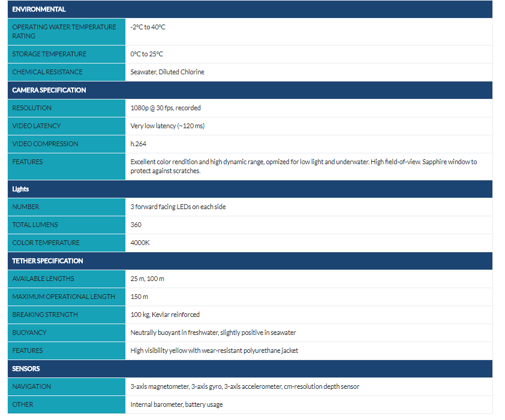Image resolution: width=505 pixels, height=420 pixels.
Task: Click the value 0°C to 25°C
Action: tap(146, 54)
